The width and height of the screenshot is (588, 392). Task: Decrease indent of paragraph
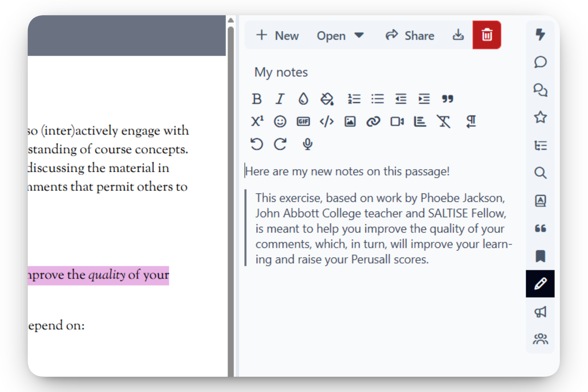[x=401, y=99]
